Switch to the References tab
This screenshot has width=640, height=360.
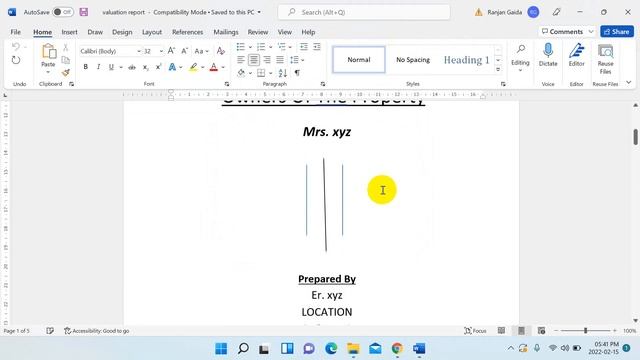point(187,32)
